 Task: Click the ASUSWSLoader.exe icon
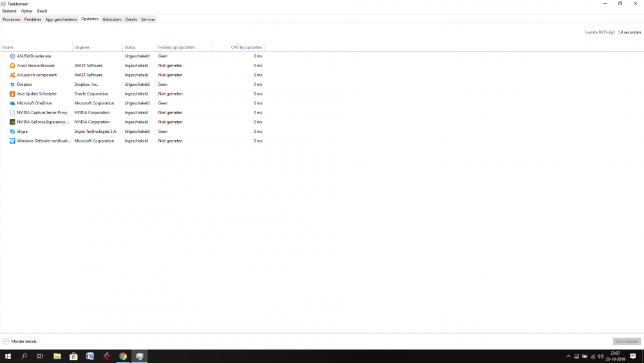(x=12, y=56)
